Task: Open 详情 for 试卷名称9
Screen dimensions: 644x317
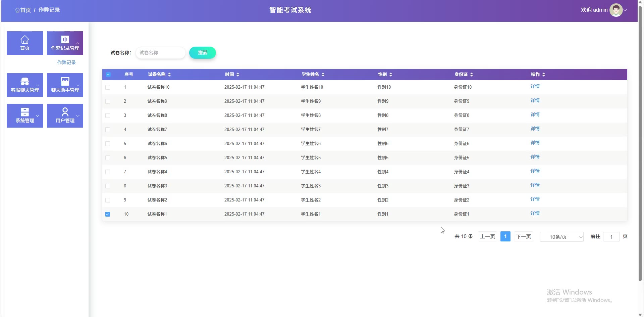Action: (535, 100)
